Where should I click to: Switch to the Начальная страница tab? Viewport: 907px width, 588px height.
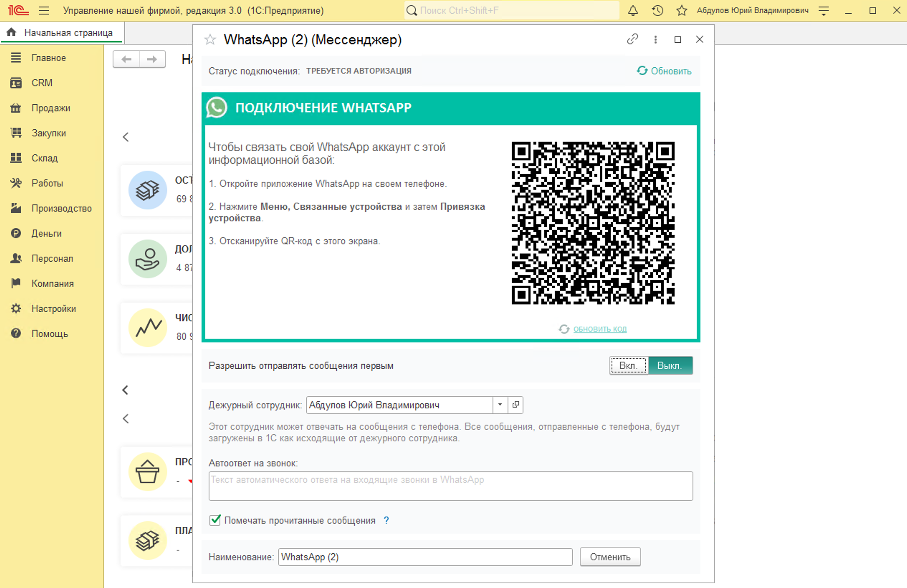[x=68, y=32]
